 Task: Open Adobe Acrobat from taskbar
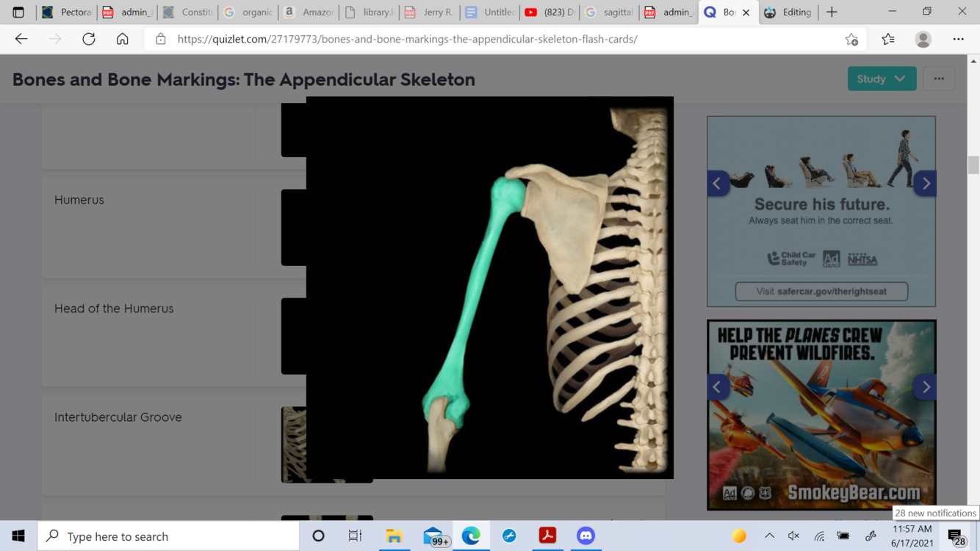(x=547, y=536)
